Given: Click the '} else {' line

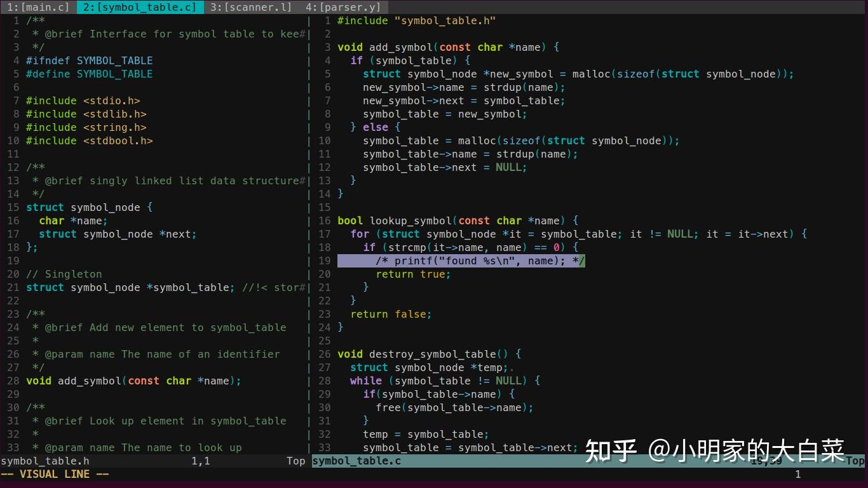Looking at the screenshot, I should (x=376, y=127).
